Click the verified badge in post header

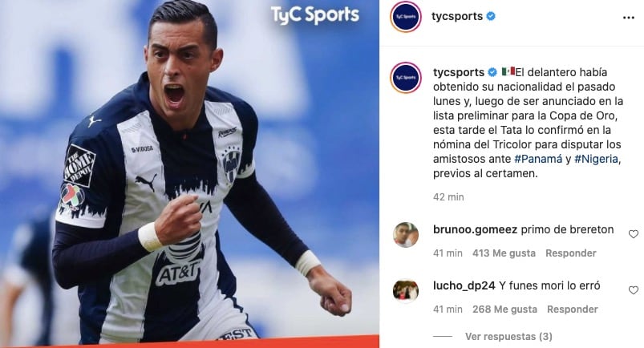click(x=491, y=16)
